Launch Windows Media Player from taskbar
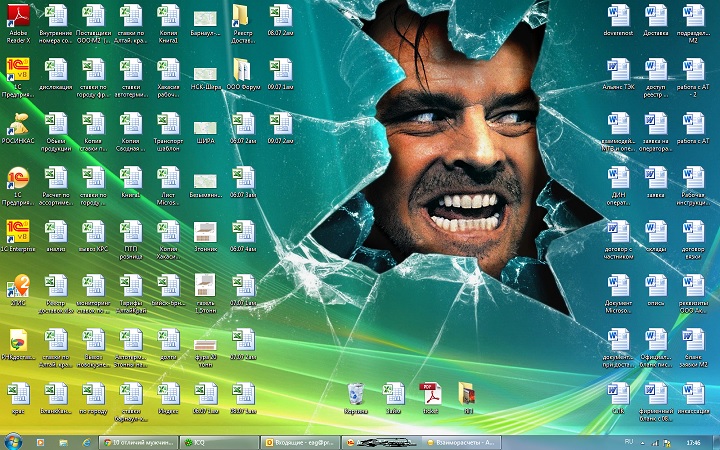Screen dimensions: 720x450 click(38, 443)
